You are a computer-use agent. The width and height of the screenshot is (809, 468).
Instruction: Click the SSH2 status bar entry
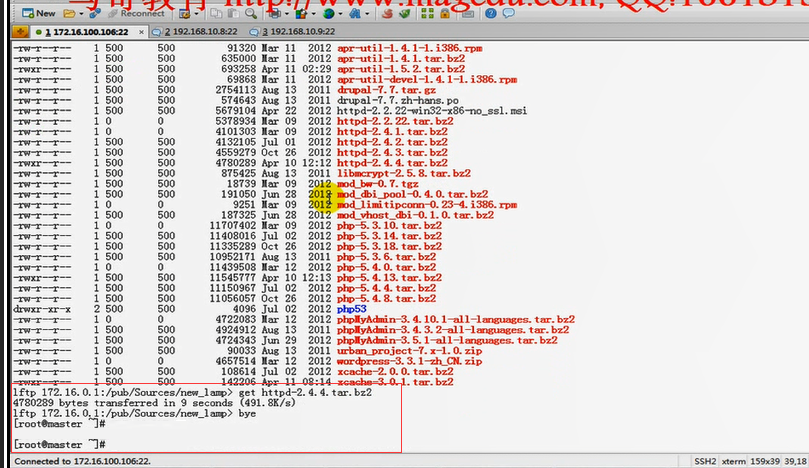(705, 461)
